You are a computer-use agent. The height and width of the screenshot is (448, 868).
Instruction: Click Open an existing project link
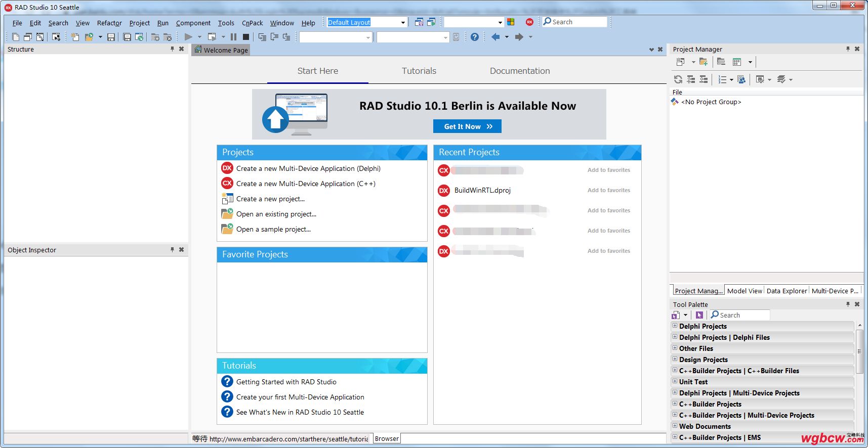pos(276,214)
